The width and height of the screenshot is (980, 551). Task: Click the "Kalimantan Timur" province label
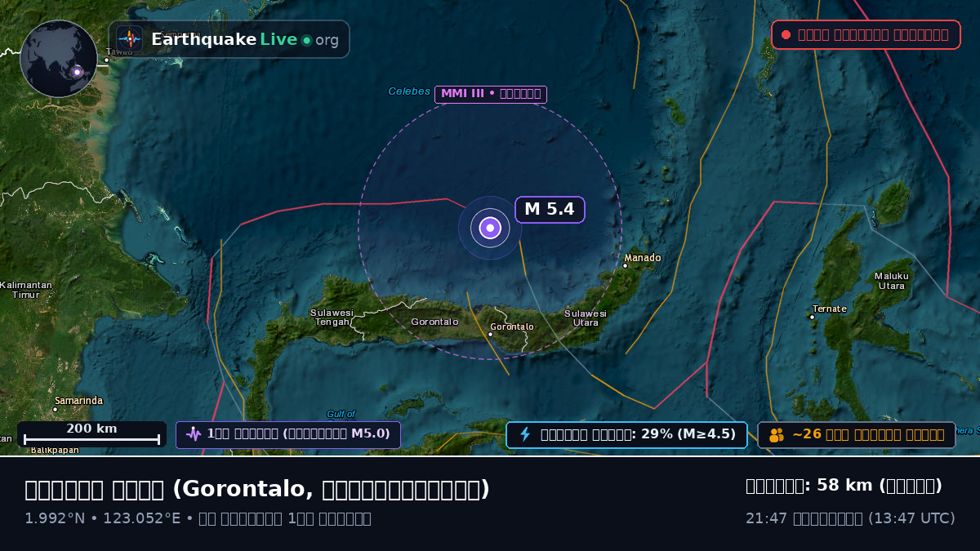coord(26,290)
